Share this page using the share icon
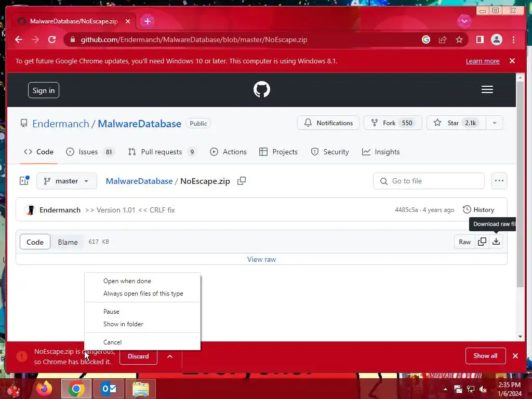532x399 pixels. pos(443,39)
